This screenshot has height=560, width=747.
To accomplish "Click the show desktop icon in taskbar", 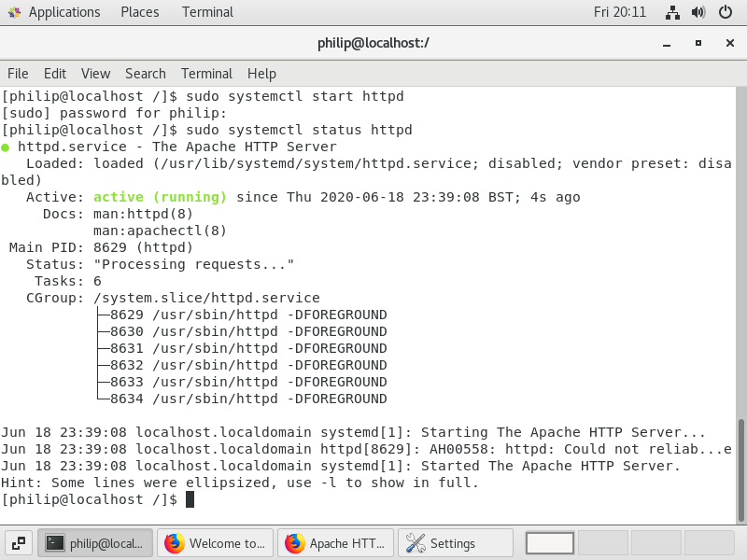I will point(19,543).
